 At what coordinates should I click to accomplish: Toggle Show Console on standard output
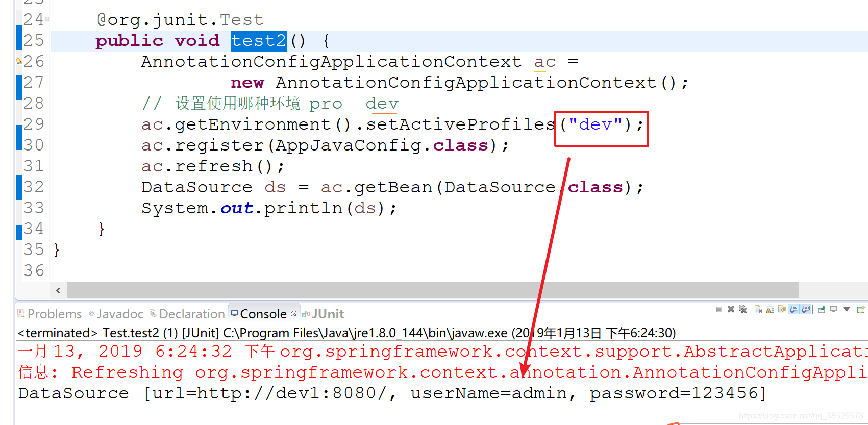794,309
